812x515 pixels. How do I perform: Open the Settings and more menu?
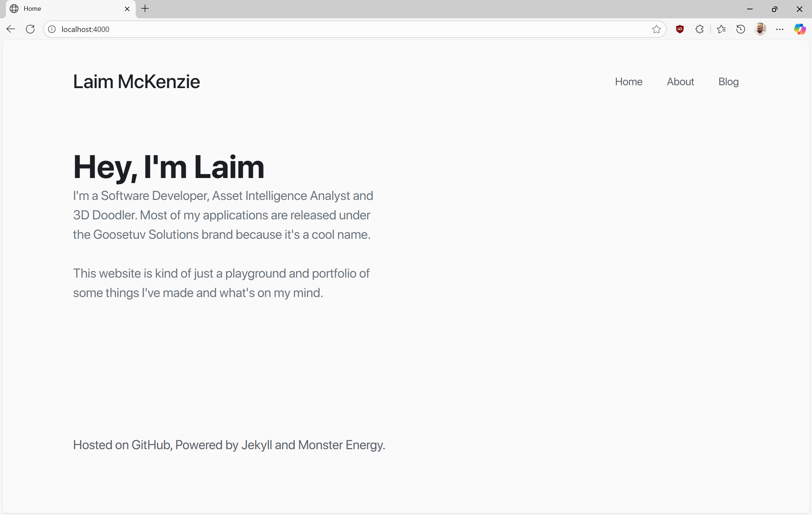[x=780, y=29]
